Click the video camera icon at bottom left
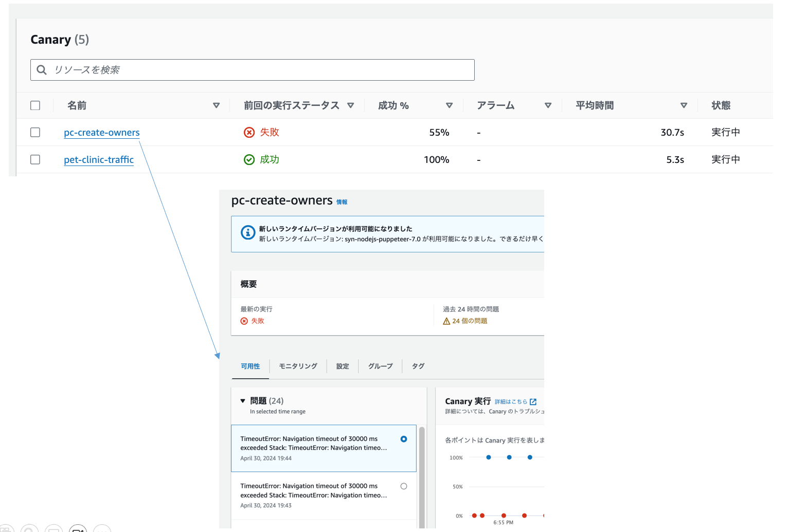Image resolution: width=807 pixels, height=532 pixels. [x=78, y=529]
